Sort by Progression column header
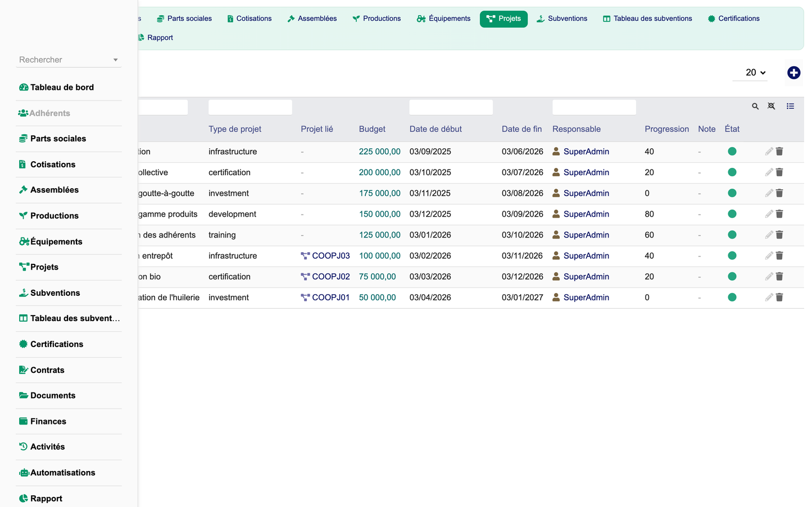 click(666, 129)
